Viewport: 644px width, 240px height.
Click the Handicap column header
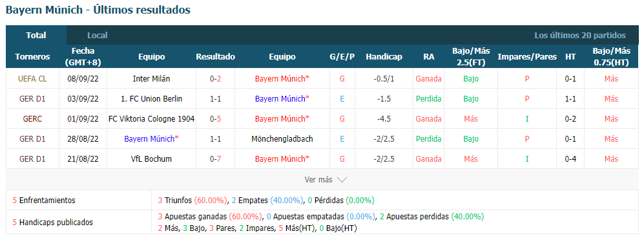[384, 57]
